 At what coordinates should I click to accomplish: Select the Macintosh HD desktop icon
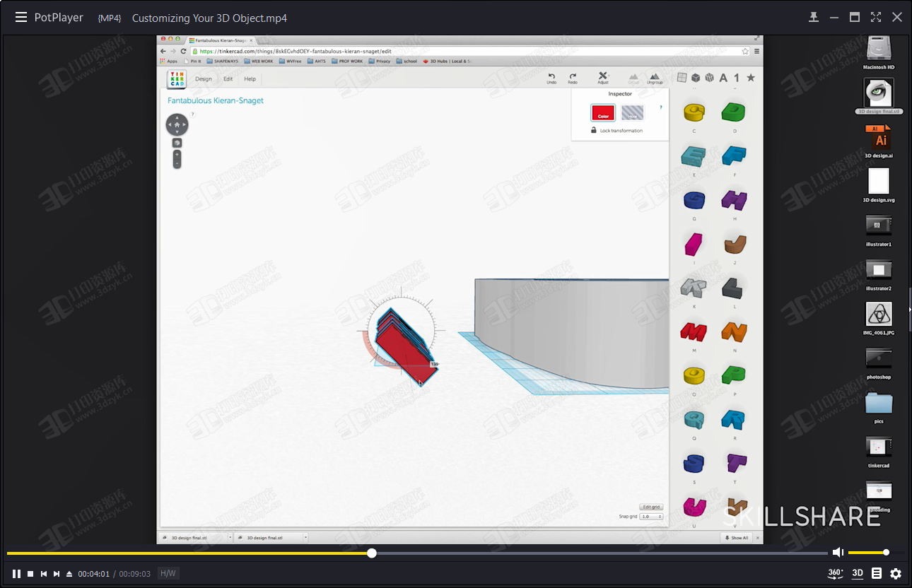879,53
